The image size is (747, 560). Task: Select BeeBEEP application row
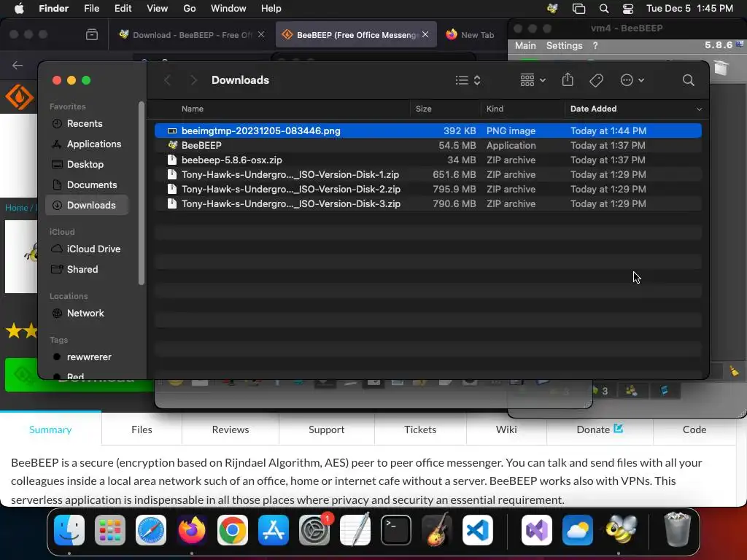[427, 145]
